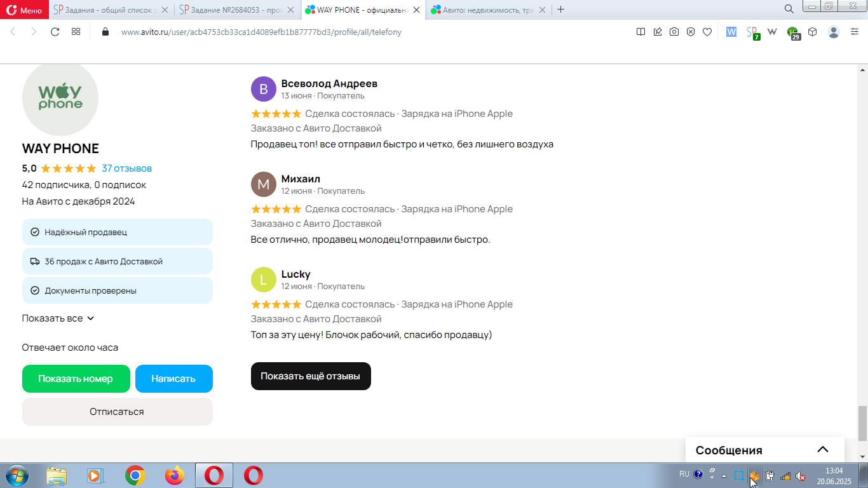The image size is (868, 488).
Task: Load more with Показать ещё отзывы
Action: click(311, 376)
